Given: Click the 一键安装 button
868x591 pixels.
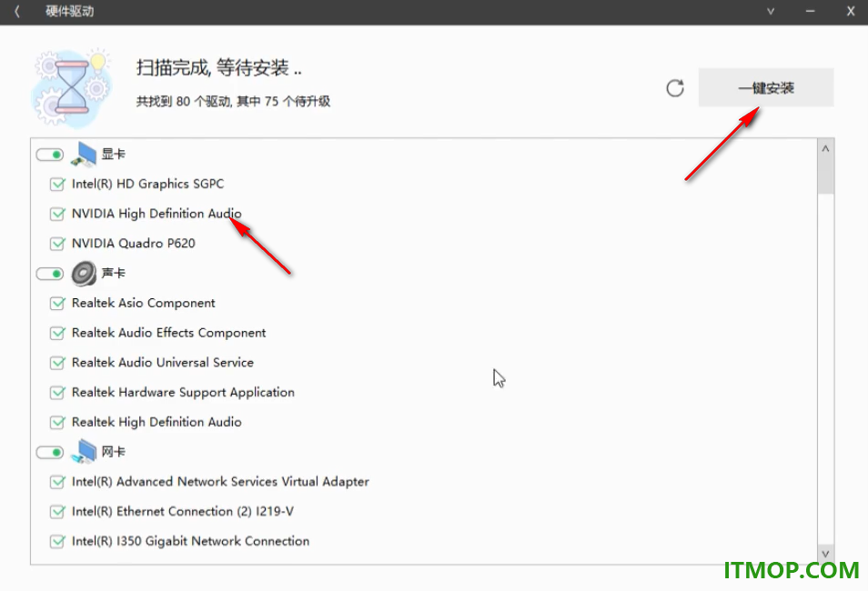Looking at the screenshot, I should pyautogui.click(x=765, y=87).
